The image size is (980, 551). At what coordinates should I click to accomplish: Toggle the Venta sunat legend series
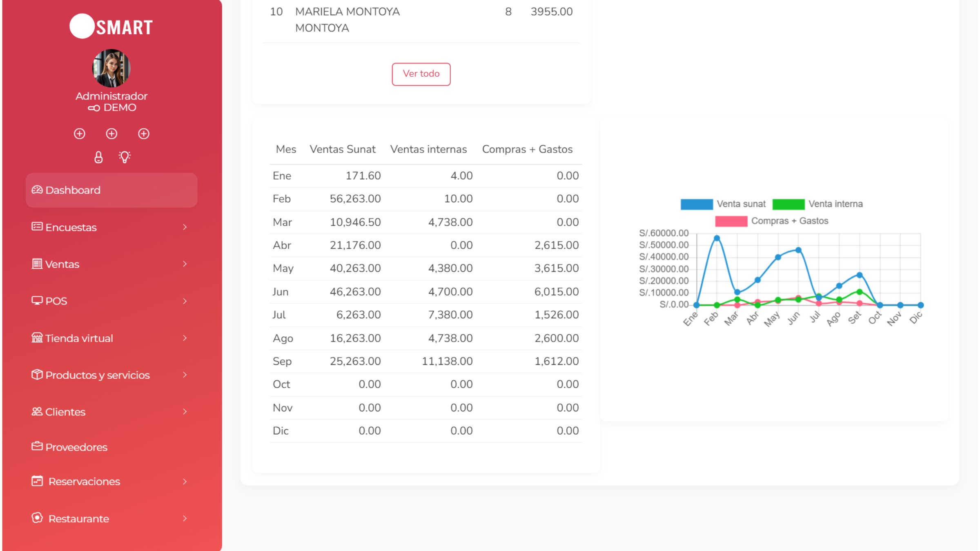723,204
